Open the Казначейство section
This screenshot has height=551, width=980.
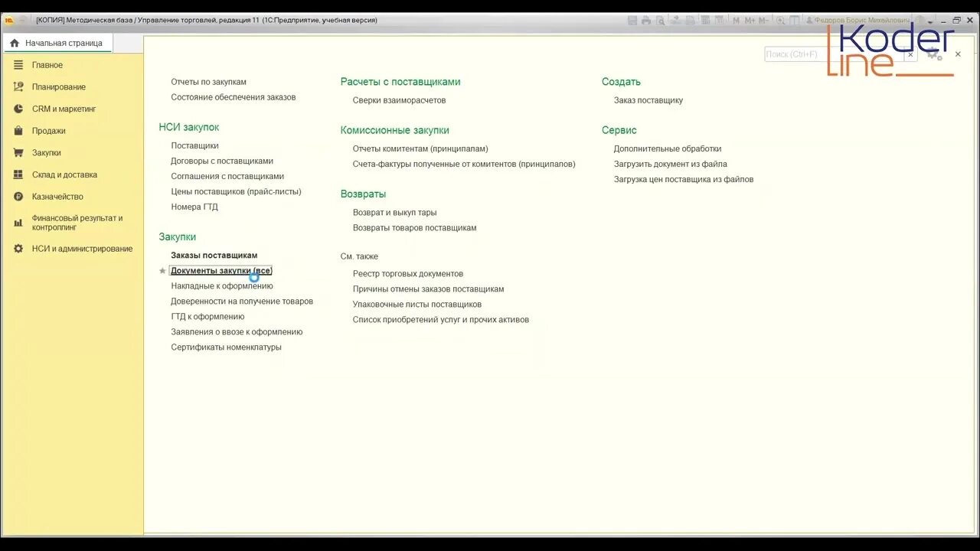57,197
